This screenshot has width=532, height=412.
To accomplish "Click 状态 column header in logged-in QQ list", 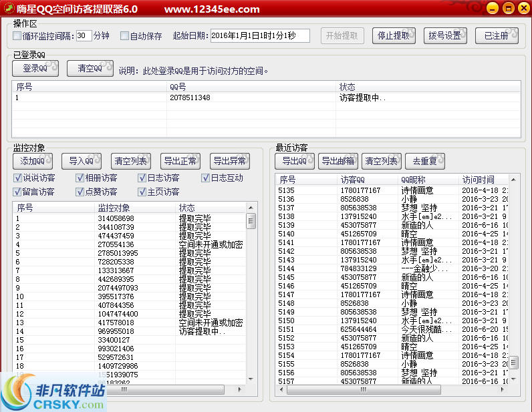I will (428, 87).
